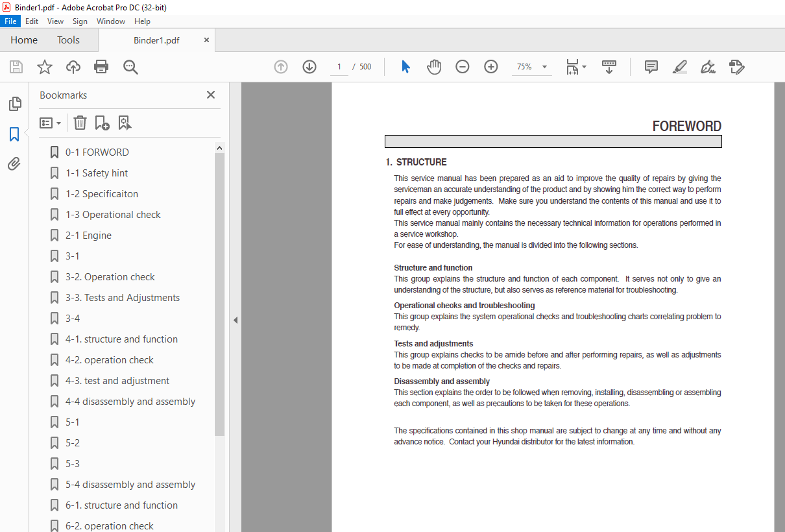Open bookmark 3-4
This screenshot has width=785, height=532.
[73, 319]
